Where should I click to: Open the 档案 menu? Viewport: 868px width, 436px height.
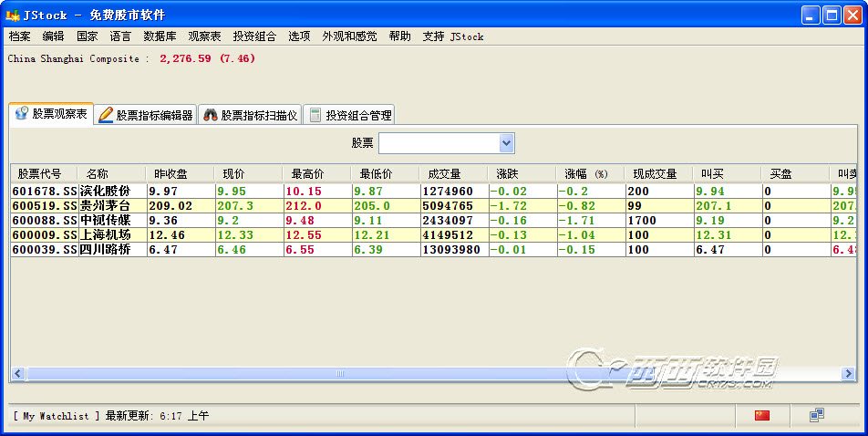tap(20, 36)
